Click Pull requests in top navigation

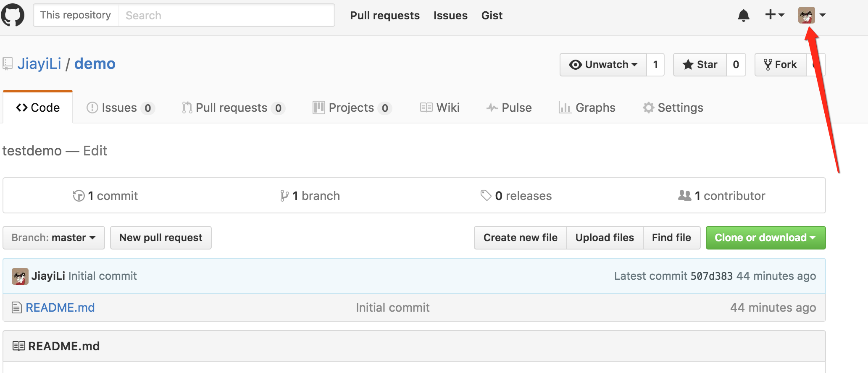(x=385, y=16)
